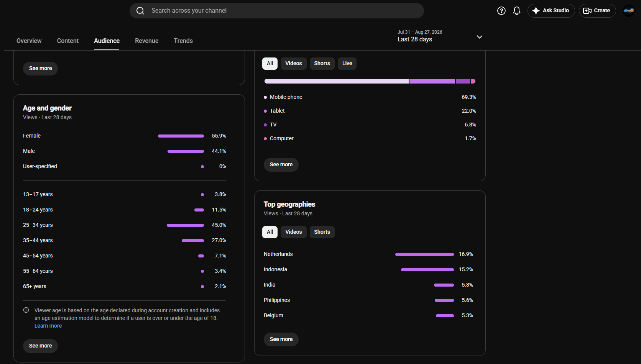Open the channel avatar menu
The image size is (641, 364).
click(629, 11)
